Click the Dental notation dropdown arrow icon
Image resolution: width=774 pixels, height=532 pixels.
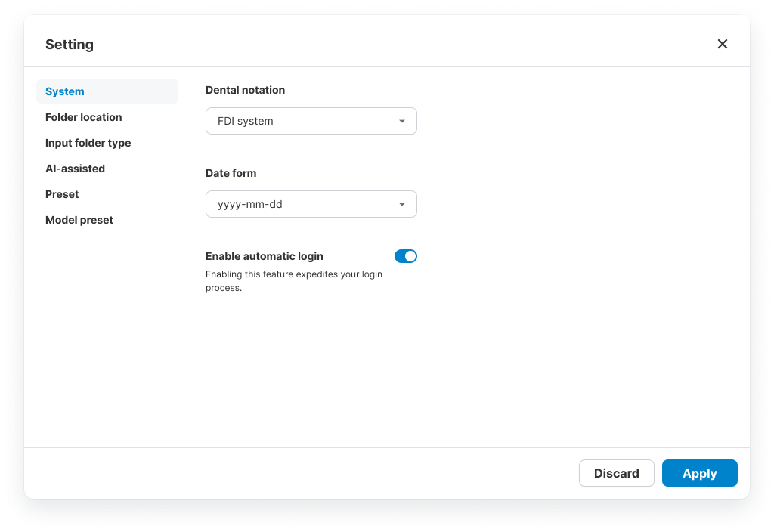coord(402,121)
